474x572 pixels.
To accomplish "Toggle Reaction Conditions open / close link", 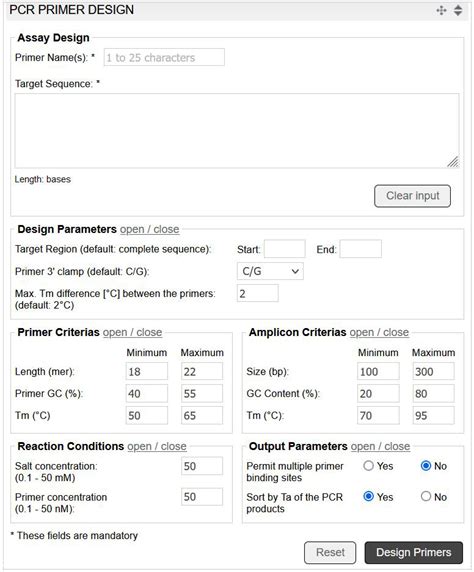I will pos(157,446).
